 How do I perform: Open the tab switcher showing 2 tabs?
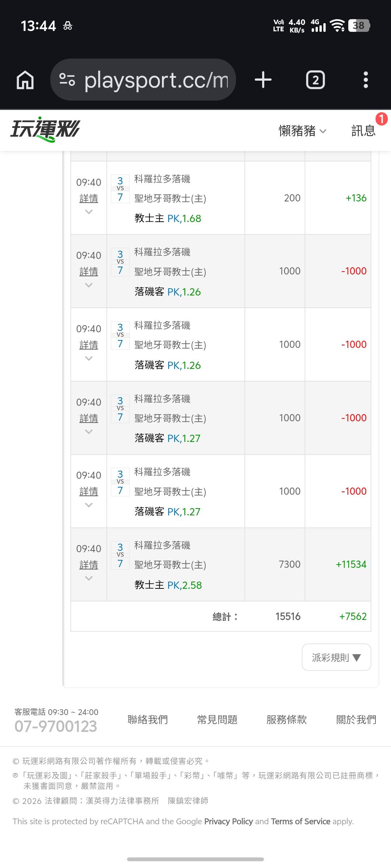[x=315, y=80]
